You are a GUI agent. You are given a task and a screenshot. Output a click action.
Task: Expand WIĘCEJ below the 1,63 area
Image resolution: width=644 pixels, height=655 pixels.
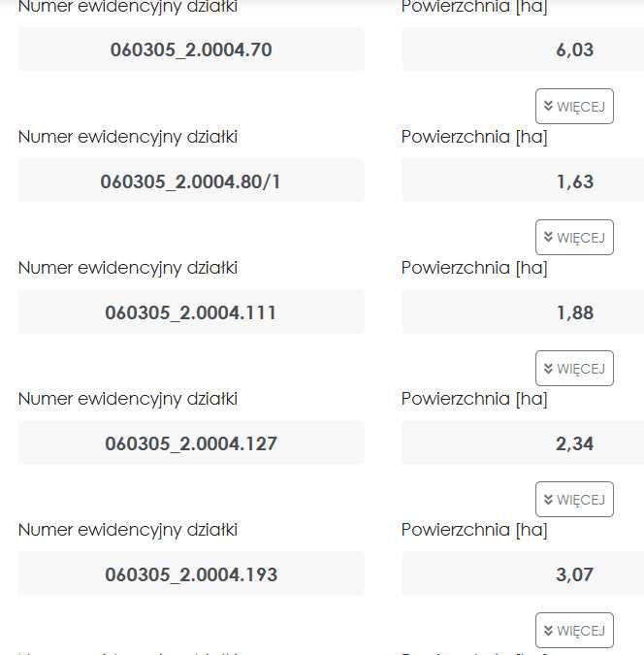coord(574,238)
